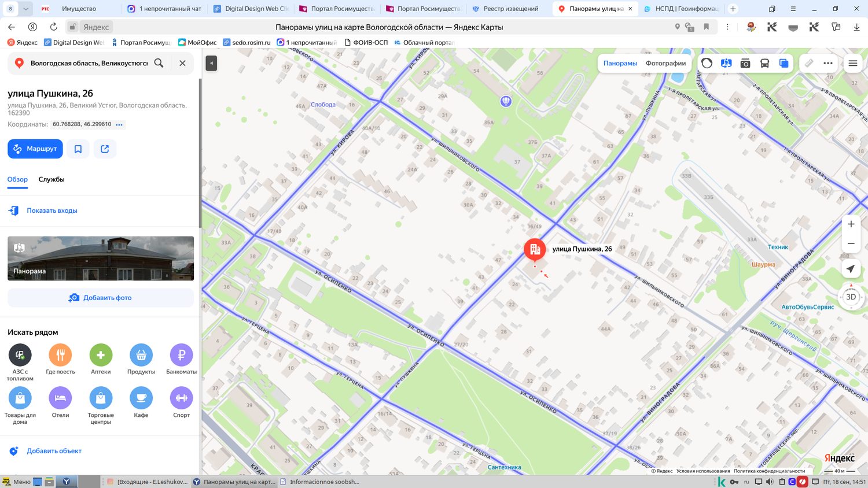Share this place link icon

(x=105, y=149)
